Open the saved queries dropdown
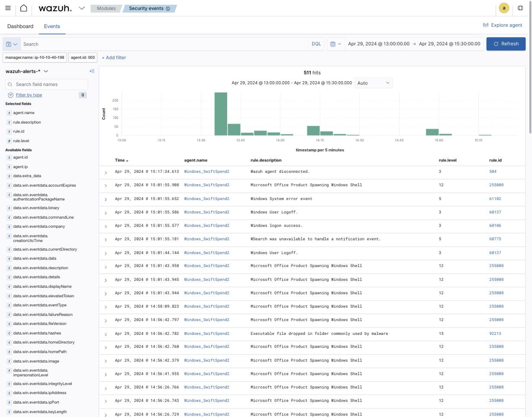The width and height of the screenshot is (532, 417). click(x=12, y=44)
